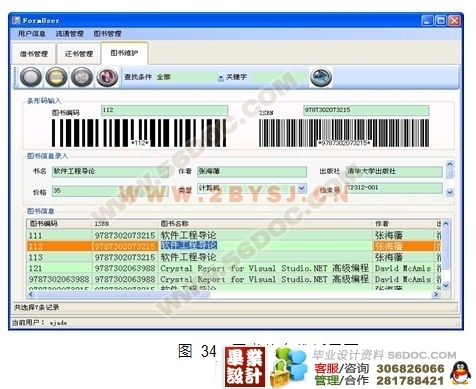Click the blue search globe icon

click(x=321, y=77)
